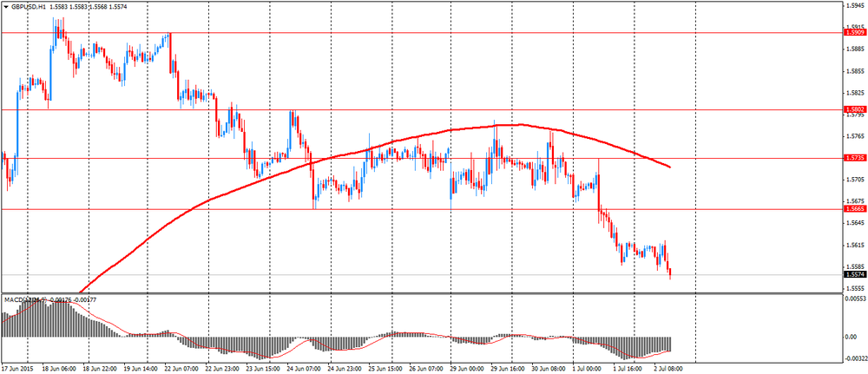The width and height of the screenshot is (868, 374).
Task: Click the 0.00553 value on MACD scale
Action: [x=854, y=299]
